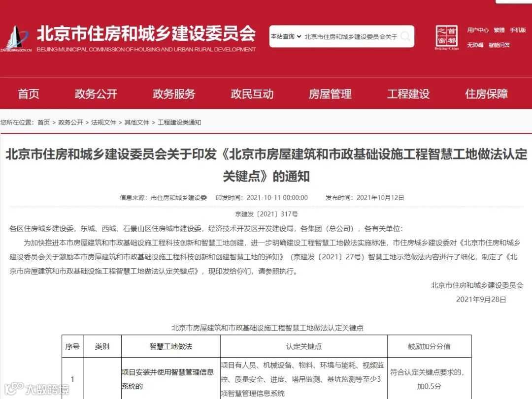Open 政民互动 navigation tab

click(x=252, y=94)
